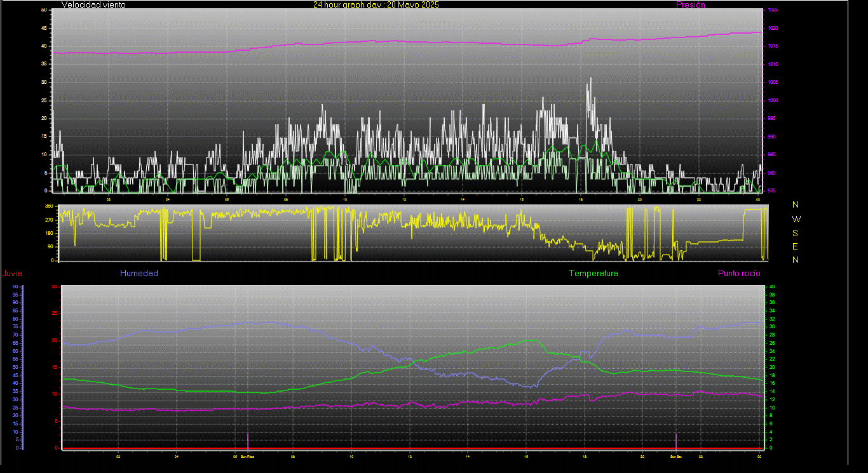The height and width of the screenshot is (473, 868).
Task: Click '25' on the red rain axis
Action: [55, 314]
